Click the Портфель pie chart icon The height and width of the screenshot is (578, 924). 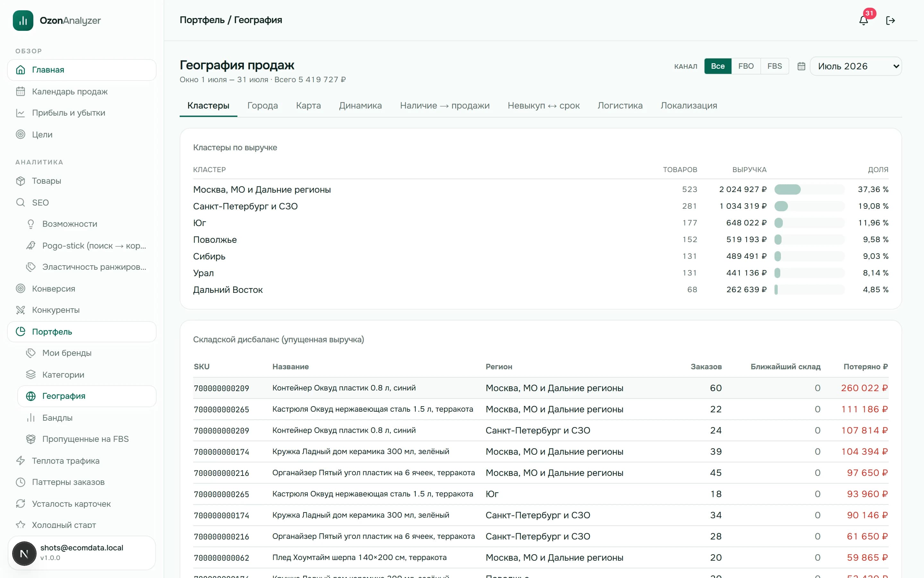pyautogui.click(x=21, y=331)
